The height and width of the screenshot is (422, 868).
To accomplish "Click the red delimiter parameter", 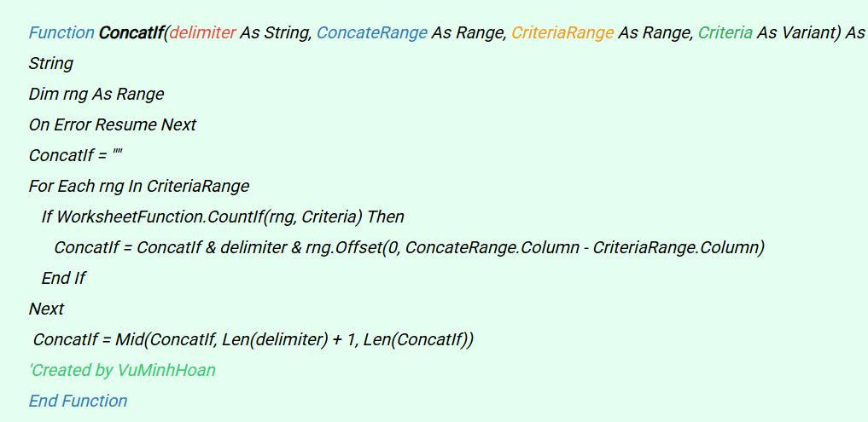I will [203, 32].
